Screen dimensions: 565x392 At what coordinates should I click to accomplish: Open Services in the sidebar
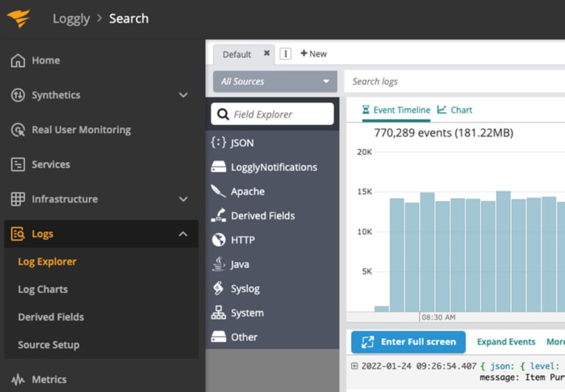[x=50, y=165]
